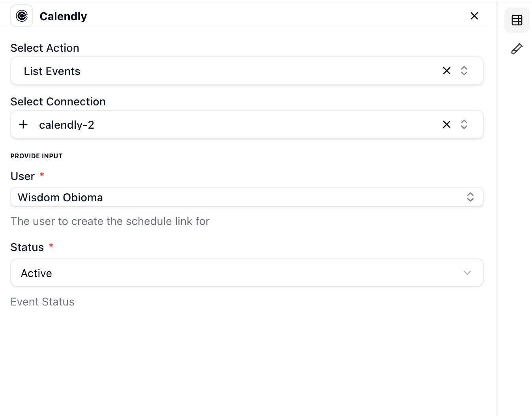Click the Calendly logo icon
Image resolution: width=532 pixels, height=416 pixels.
coord(22,16)
